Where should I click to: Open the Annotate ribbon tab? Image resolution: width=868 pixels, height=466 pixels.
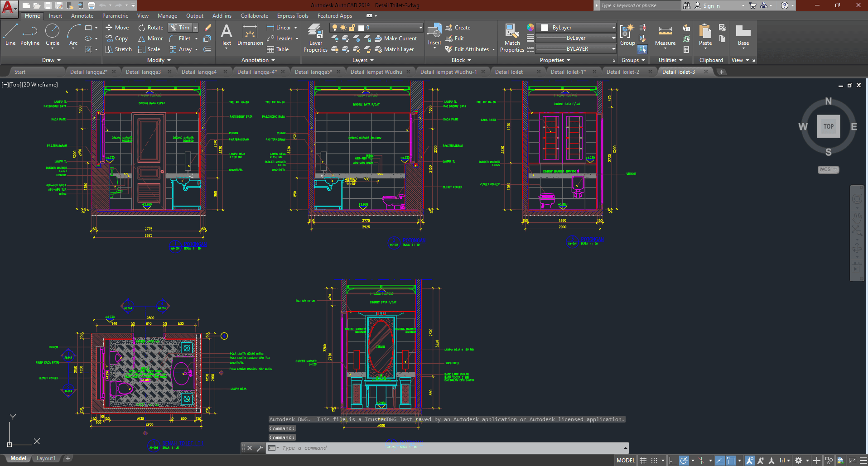pos(82,16)
